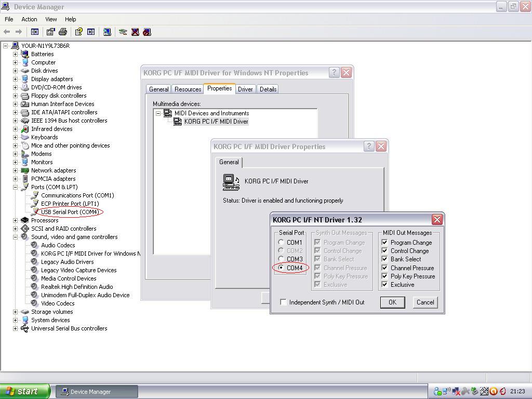Image resolution: width=532 pixels, height=399 pixels.
Task: Select USB Serial Port (COM4) entry
Action: pos(70,212)
